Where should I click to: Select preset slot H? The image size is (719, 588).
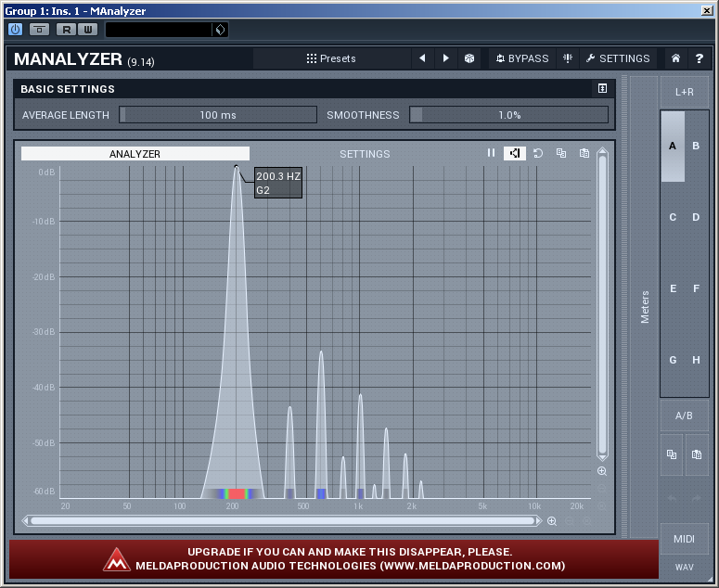(x=696, y=360)
